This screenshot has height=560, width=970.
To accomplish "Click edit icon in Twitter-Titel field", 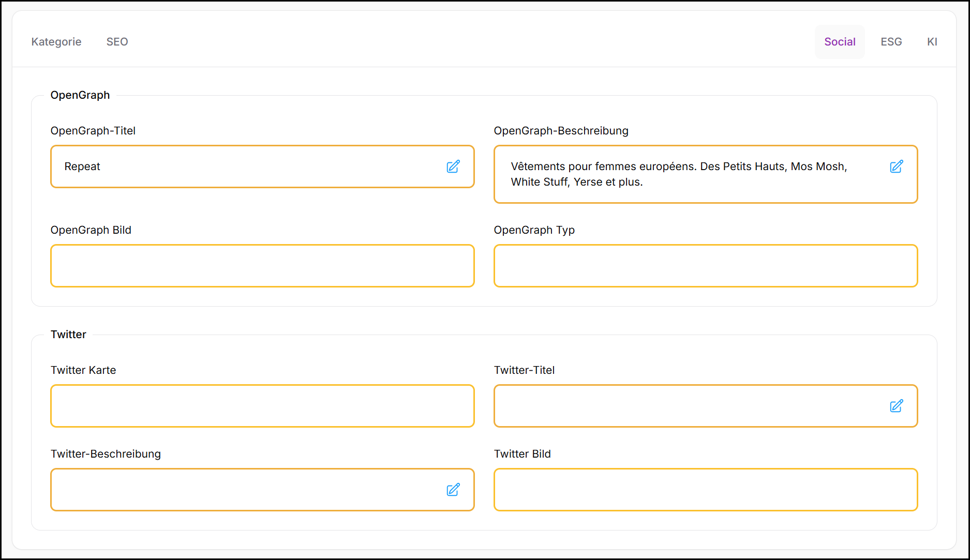I will click(x=897, y=406).
